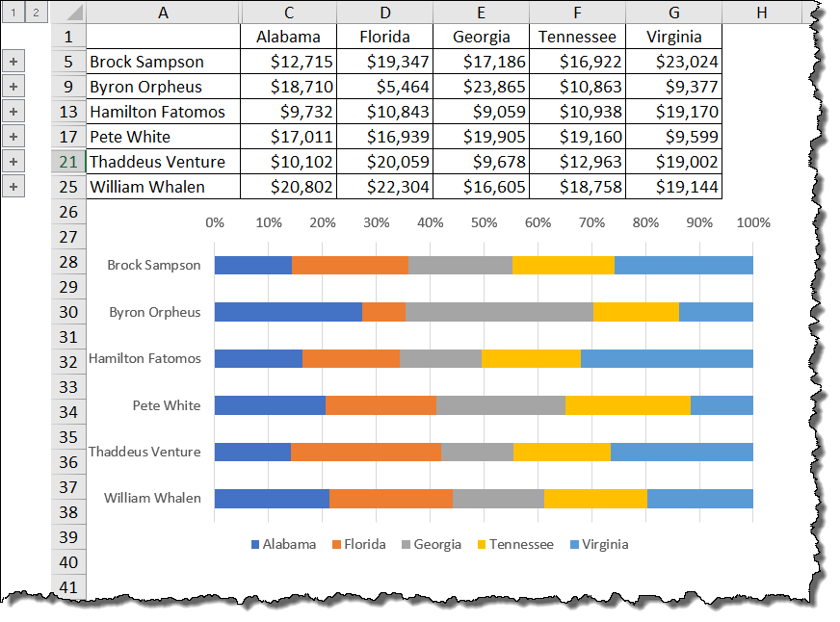Select Byron Orpheus gray Georgia bar segment
This screenshot has width=840, height=622.
(499, 311)
